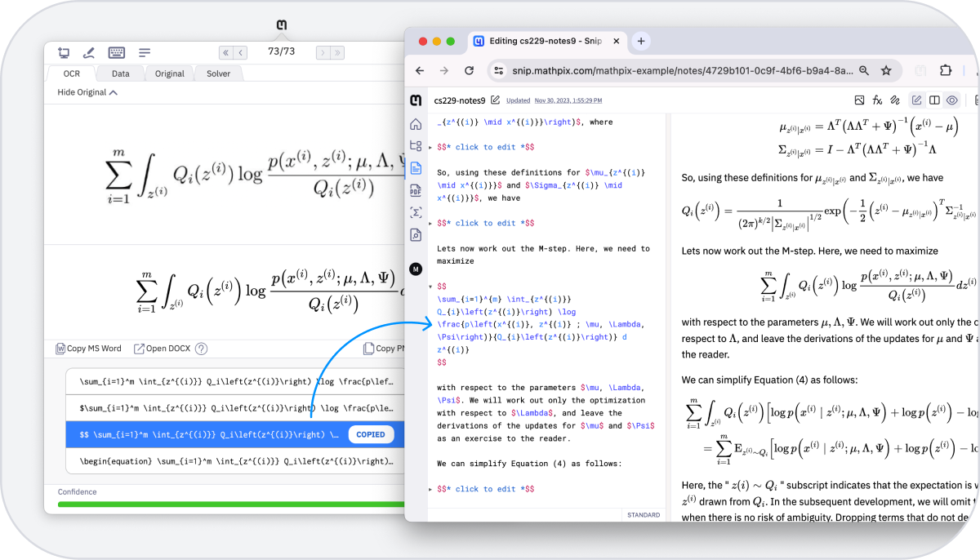Image resolution: width=980 pixels, height=560 pixels.
Task: Select the handwriting draw tool in Snip window
Action: (89, 52)
